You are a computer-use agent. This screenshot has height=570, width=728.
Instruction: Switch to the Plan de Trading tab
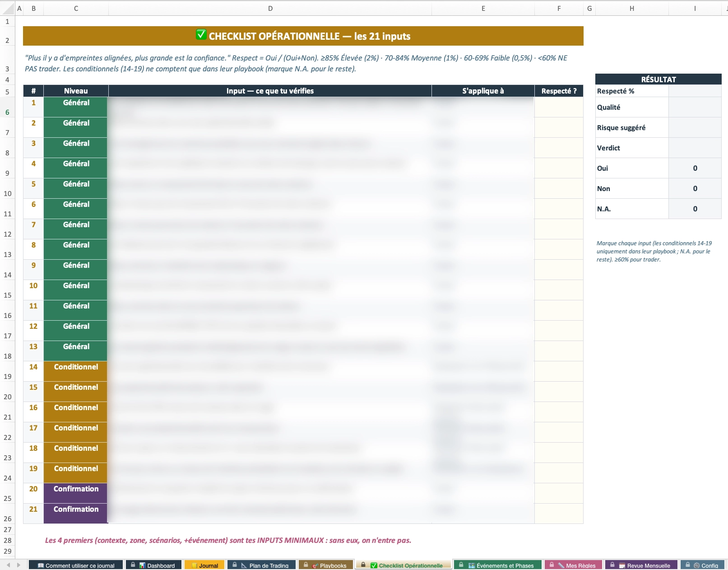(x=262, y=565)
